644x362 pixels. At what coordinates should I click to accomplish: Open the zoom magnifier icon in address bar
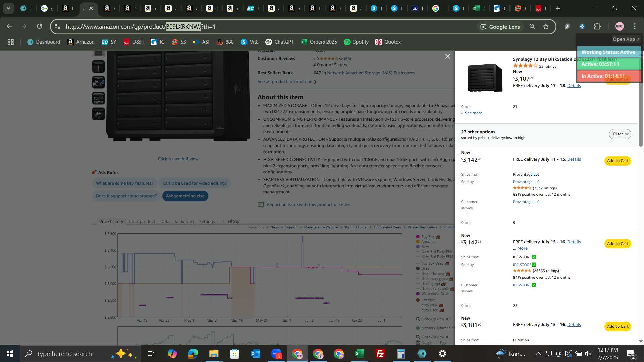coord(532,27)
